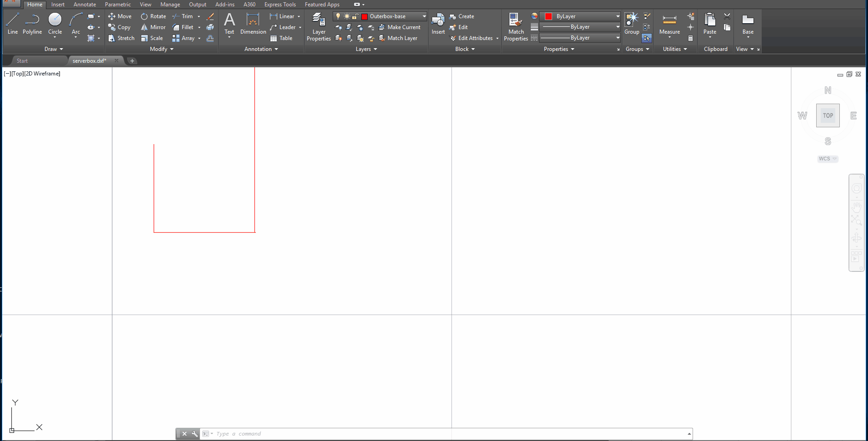The image size is (868, 441).
Task: Click the Quick Calculator icon in Utilities
Action: coord(691,38)
